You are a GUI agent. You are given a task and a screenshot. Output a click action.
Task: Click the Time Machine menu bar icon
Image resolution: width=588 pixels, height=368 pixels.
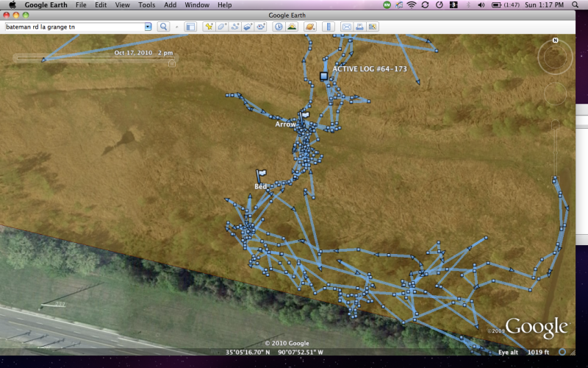pyautogui.click(x=440, y=5)
